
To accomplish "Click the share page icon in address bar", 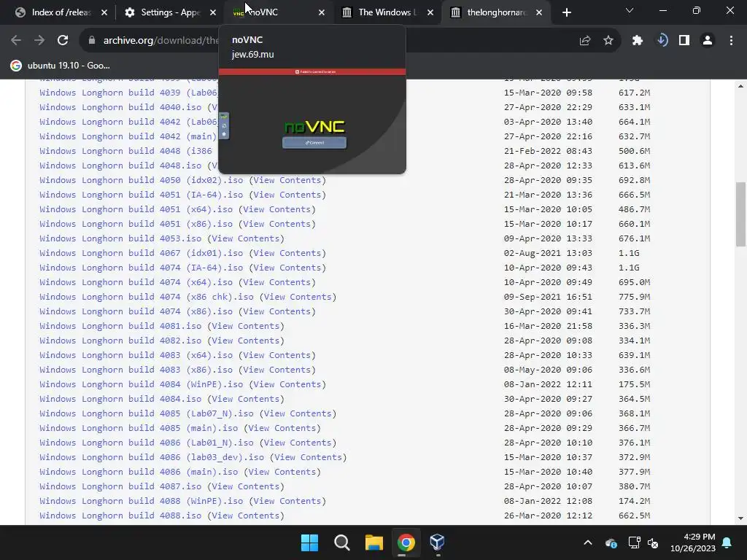I will pos(585,41).
